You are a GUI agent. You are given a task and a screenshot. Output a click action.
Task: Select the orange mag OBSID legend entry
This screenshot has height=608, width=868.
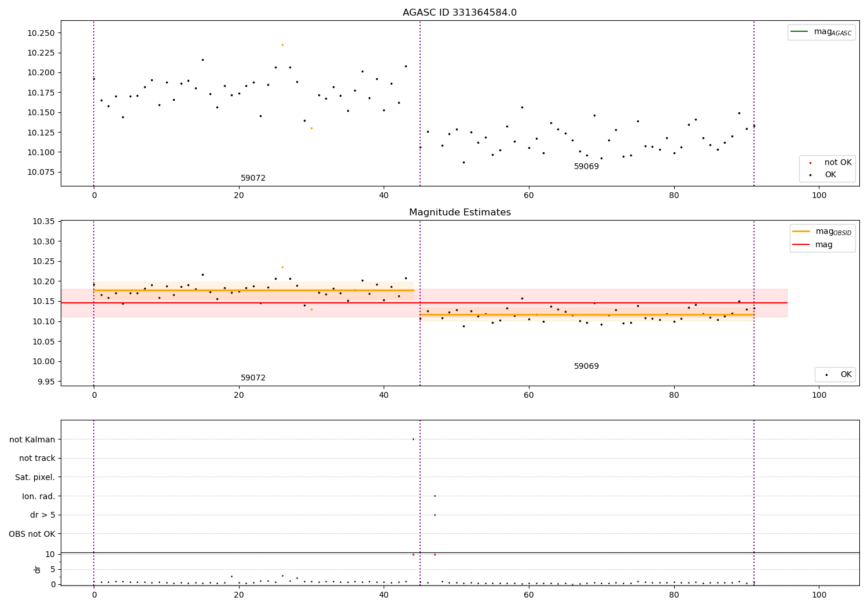(x=822, y=232)
